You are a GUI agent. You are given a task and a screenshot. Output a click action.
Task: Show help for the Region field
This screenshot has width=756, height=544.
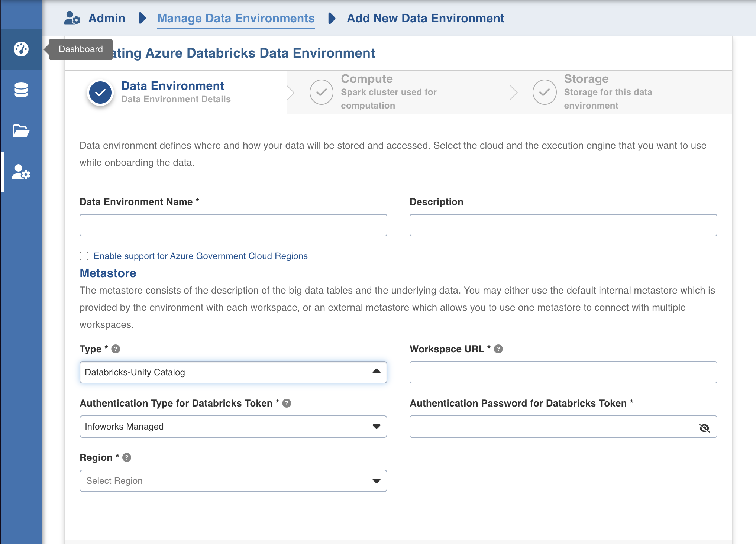pos(127,457)
